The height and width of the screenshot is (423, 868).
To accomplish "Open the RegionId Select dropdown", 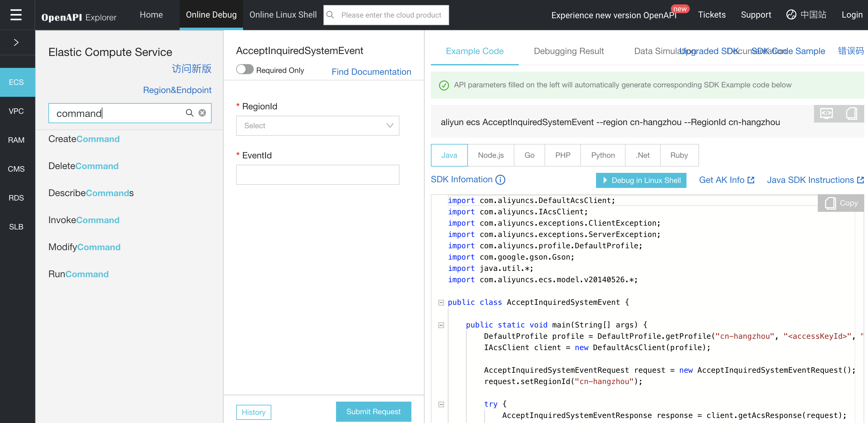I will [317, 126].
